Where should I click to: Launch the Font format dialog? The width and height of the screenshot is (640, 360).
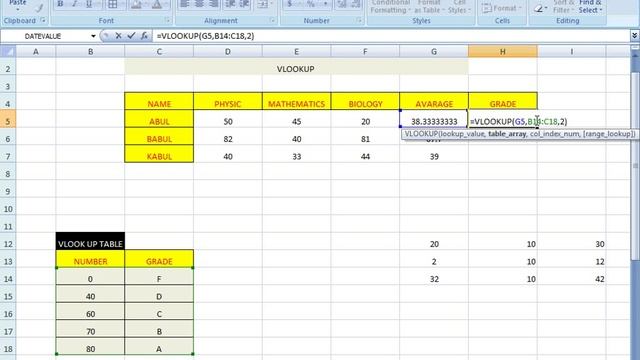click(x=167, y=20)
